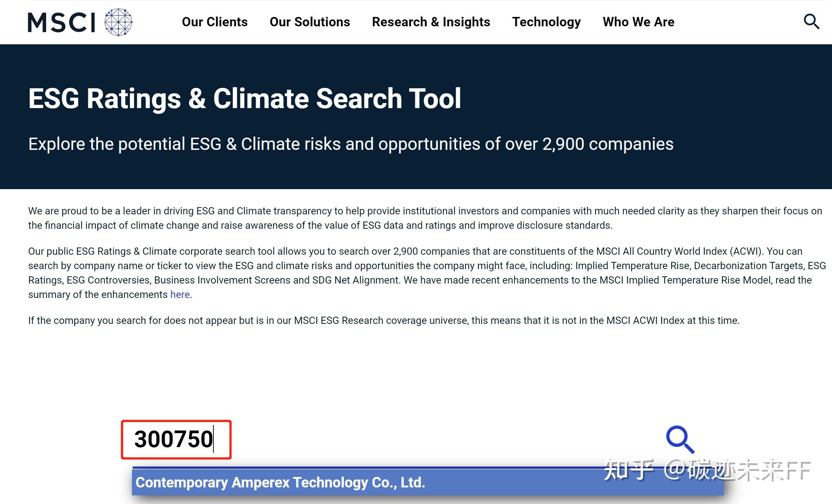Open the header search magnifier icon
The height and width of the screenshot is (504, 832).
811,22
